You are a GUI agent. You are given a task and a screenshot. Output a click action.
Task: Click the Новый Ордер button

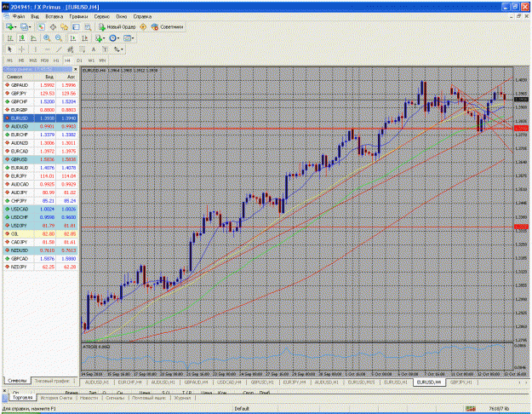click(x=117, y=26)
